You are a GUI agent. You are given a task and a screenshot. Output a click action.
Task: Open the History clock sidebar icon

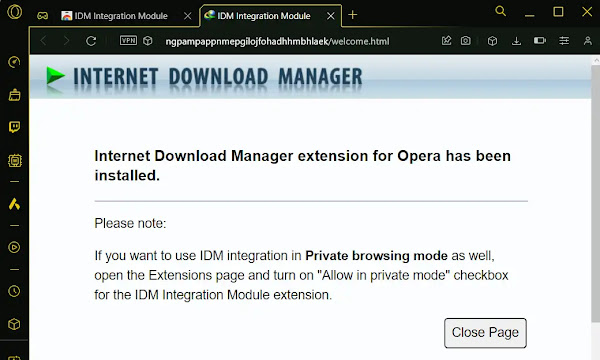14,291
